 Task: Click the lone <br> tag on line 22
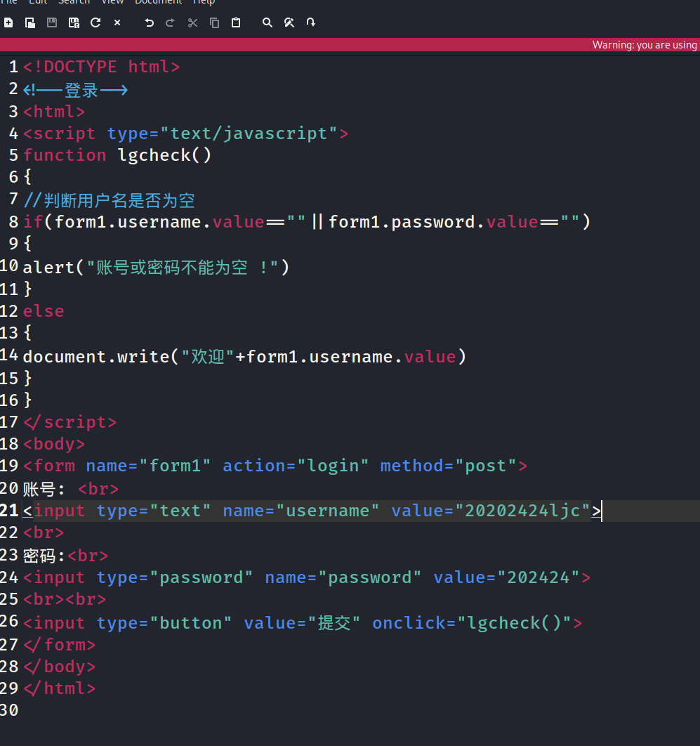coord(44,532)
